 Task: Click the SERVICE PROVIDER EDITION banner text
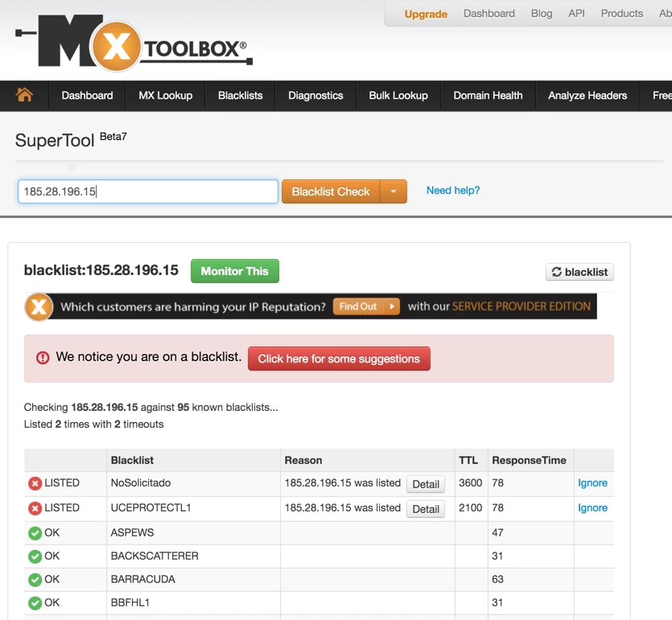tap(522, 306)
